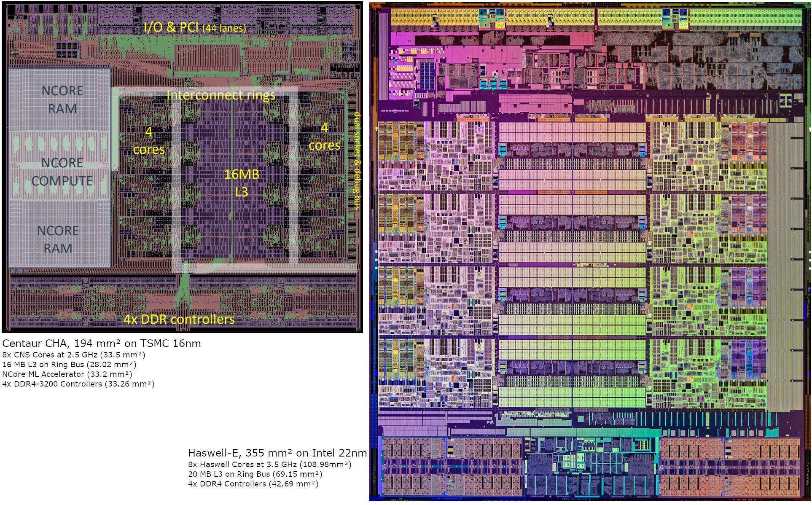Image resolution: width=812 pixels, height=505 pixels.
Task: Click the '4x DDR controllers' label
Action: pos(179,319)
